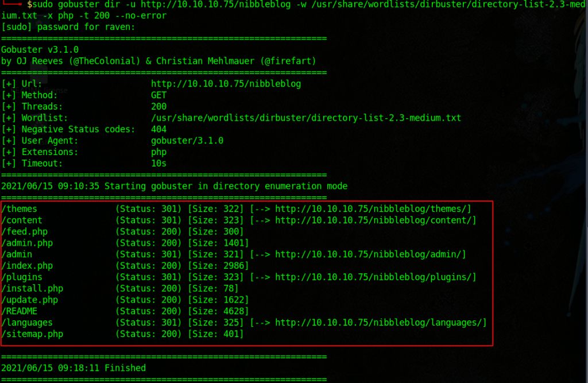This screenshot has width=588, height=383.
Task: Click the wordlist path in the settings block
Action: pos(305,118)
